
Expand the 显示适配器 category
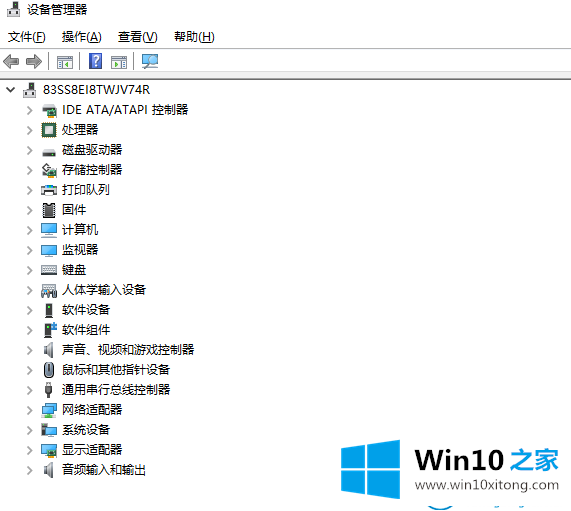click(x=30, y=451)
